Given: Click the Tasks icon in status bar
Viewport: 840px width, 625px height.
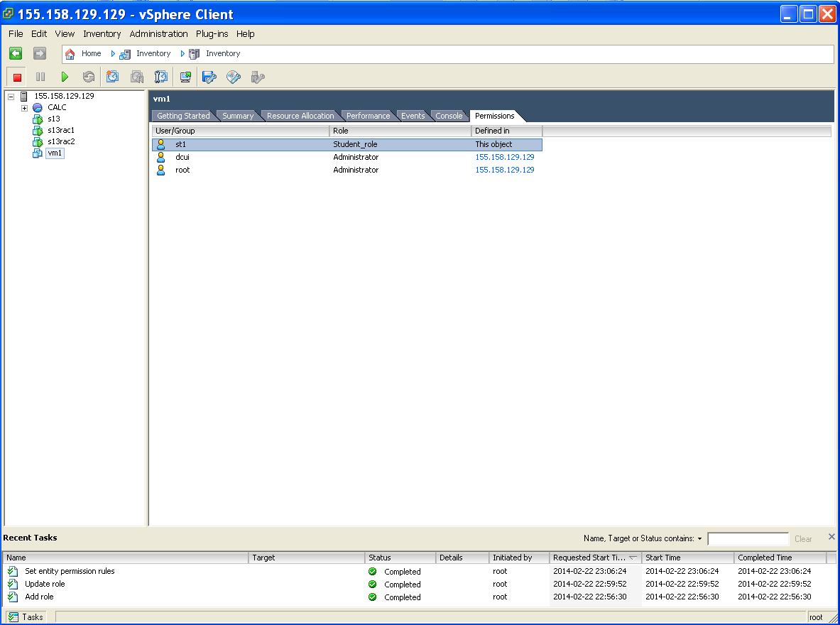Looking at the screenshot, I should (x=13, y=617).
